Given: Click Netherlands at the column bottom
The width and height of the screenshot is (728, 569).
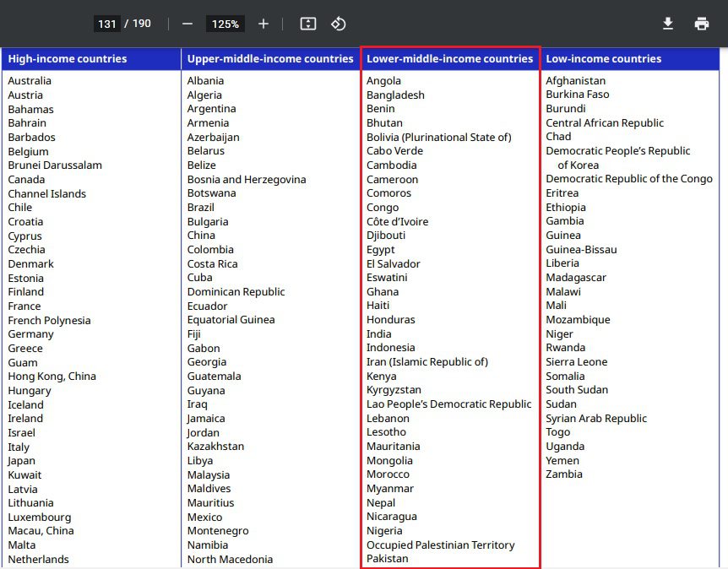Looking at the screenshot, I should click(39, 559).
